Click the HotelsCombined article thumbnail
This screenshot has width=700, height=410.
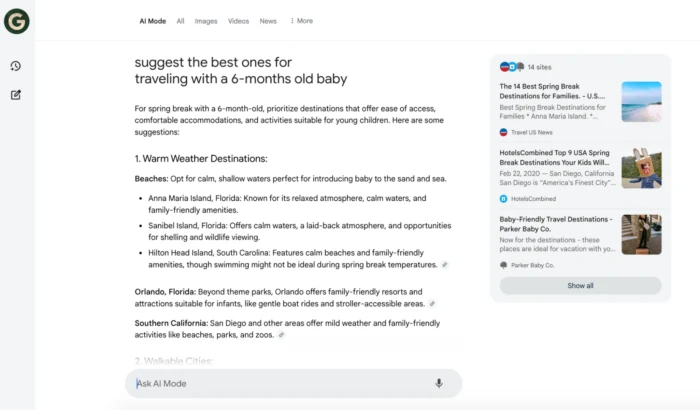[x=642, y=168]
